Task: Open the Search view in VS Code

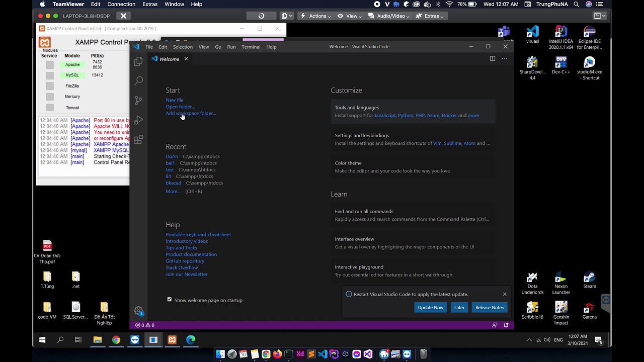Action: click(x=138, y=80)
